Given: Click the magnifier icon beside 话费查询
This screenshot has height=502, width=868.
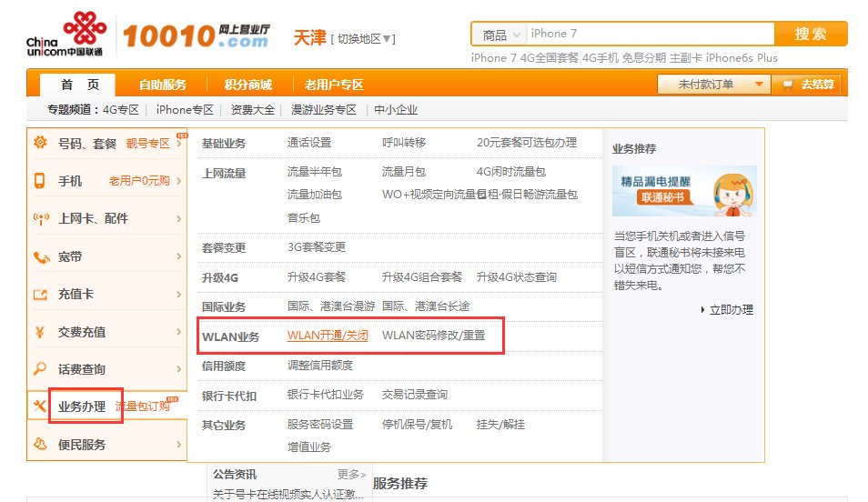Looking at the screenshot, I should (x=40, y=368).
